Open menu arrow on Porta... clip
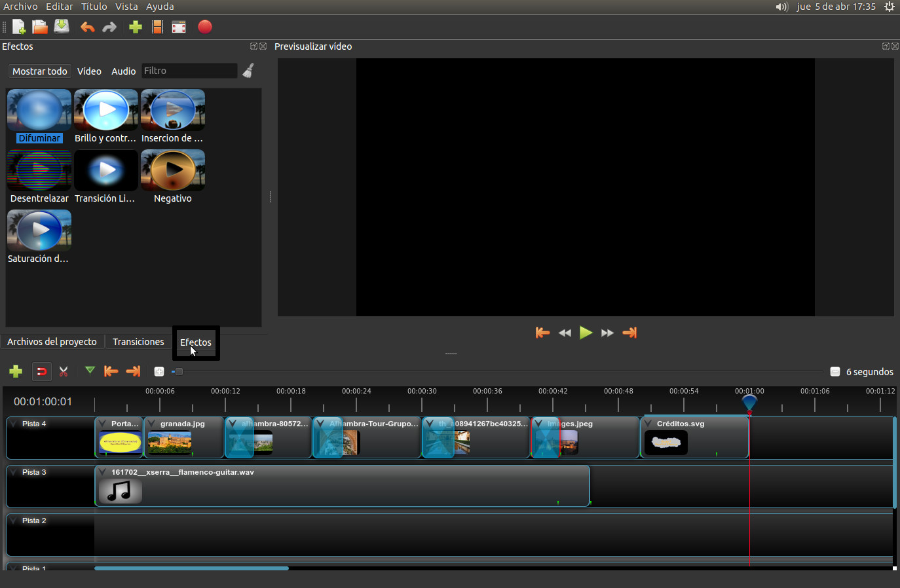Screen dimensions: 900x588 coord(102,424)
